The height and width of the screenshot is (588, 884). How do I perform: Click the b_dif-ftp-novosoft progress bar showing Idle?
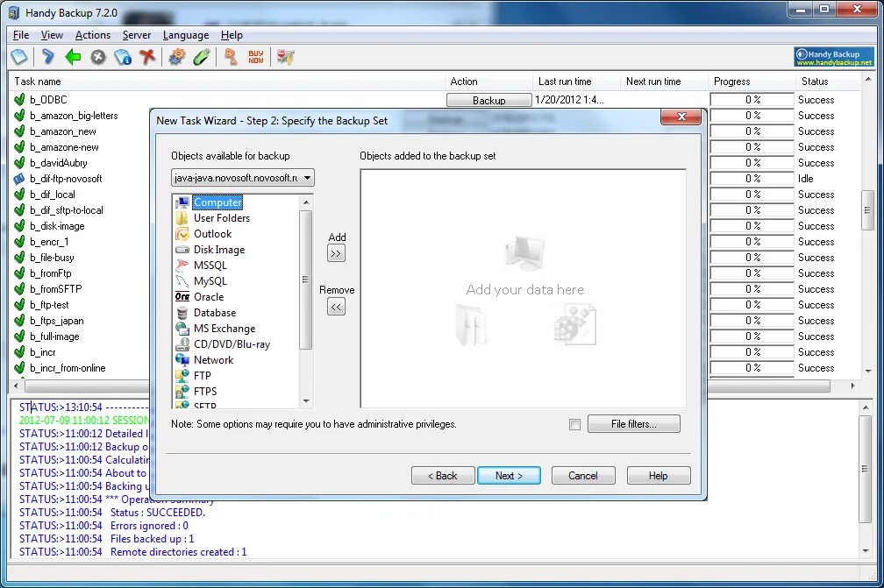(752, 179)
